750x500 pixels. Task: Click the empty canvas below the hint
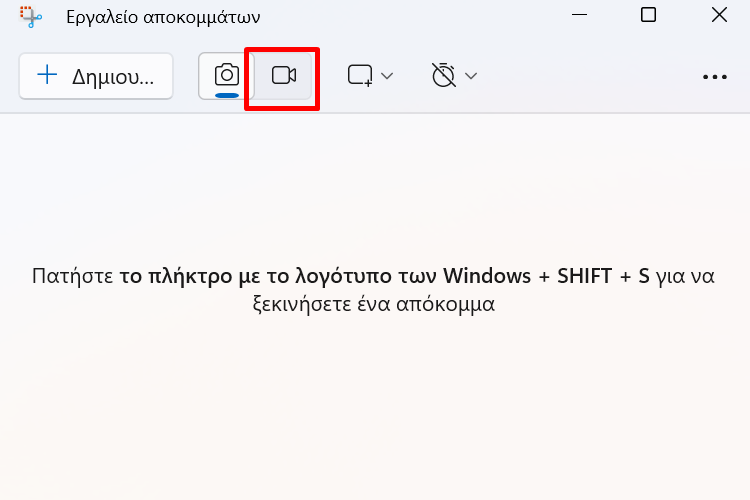point(375,407)
